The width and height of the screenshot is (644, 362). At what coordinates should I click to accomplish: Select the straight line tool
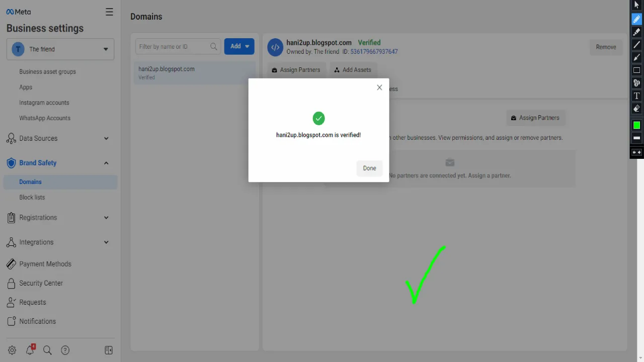pyautogui.click(x=636, y=45)
